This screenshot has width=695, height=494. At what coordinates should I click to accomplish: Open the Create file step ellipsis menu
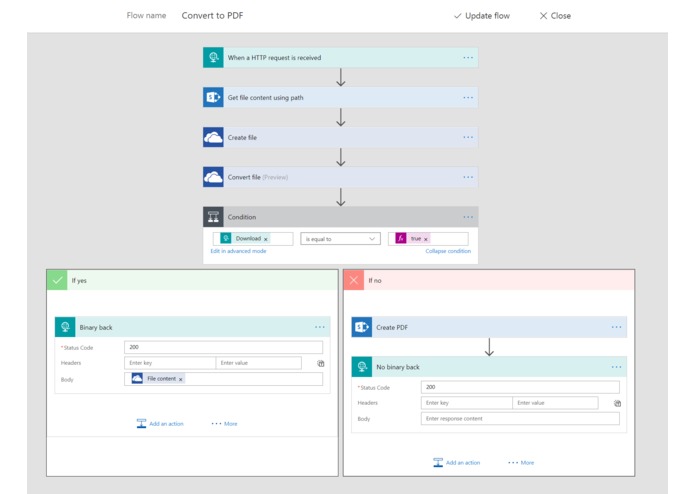(468, 137)
